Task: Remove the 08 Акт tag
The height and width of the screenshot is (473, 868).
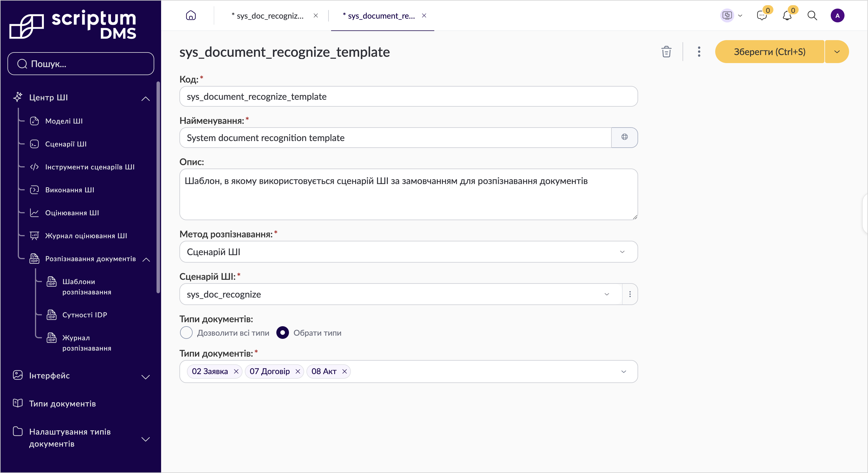Action: (x=344, y=371)
